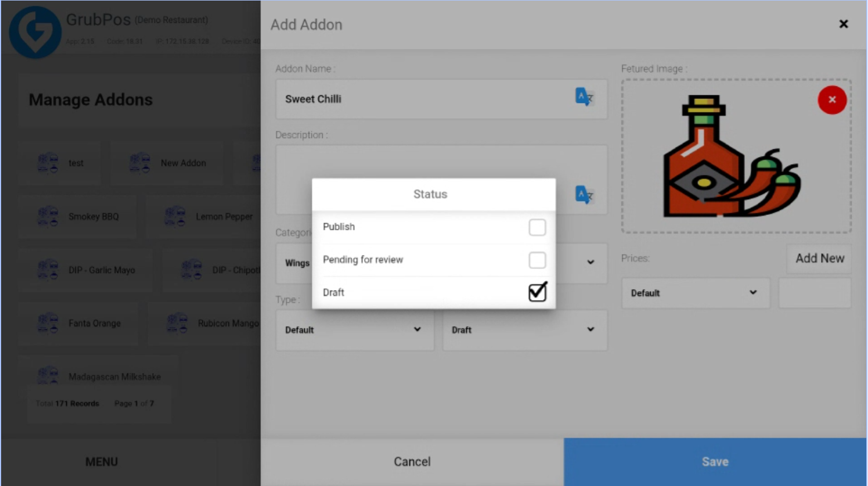Click the New Addon item icon

point(140,163)
